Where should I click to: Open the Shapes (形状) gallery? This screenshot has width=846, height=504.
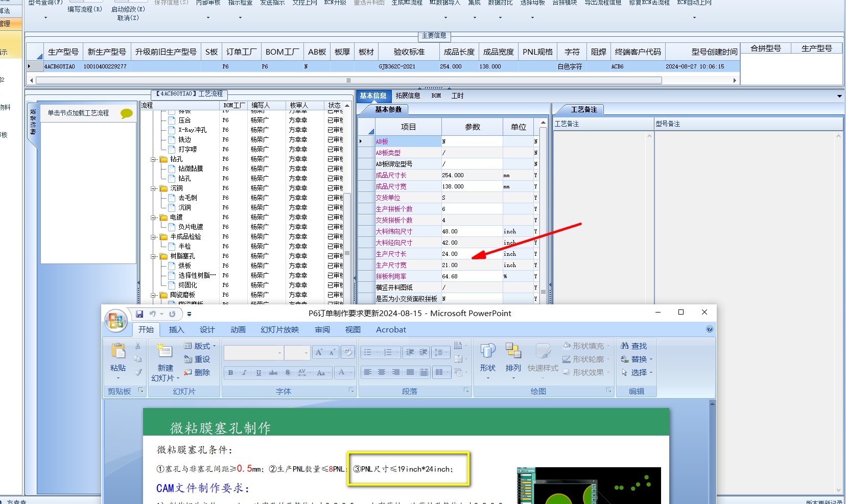point(488,361)
